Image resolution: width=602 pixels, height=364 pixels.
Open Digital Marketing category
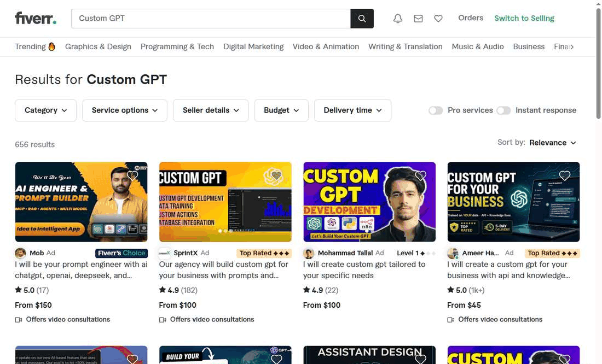coord(253,46)
